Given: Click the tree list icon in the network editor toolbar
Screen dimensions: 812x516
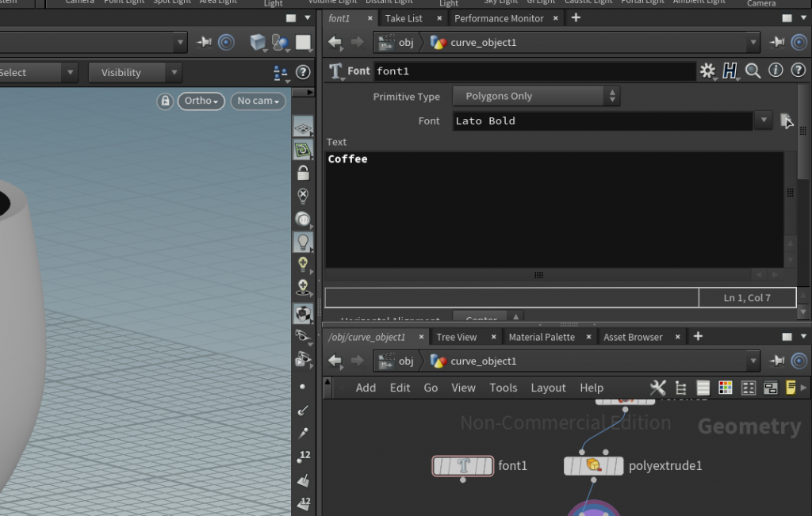Looking at the screenshot, I should click(680, 388).
